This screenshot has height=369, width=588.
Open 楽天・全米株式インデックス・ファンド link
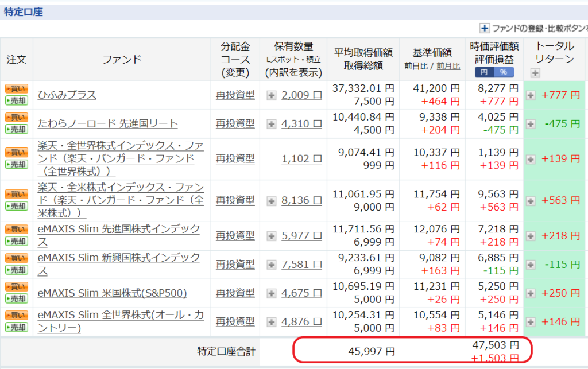121,200
